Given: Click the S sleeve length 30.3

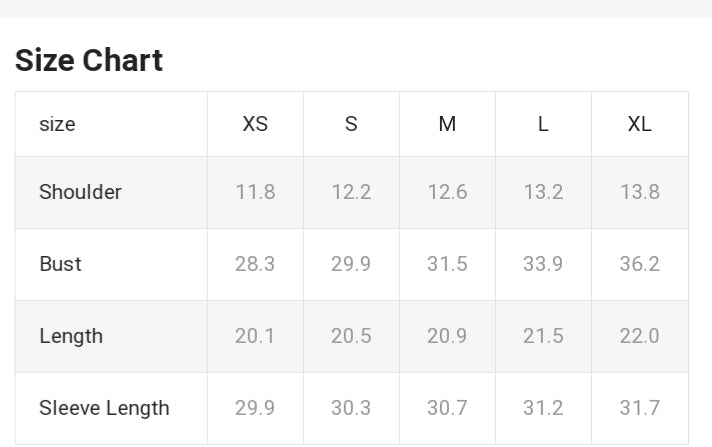Looking at the screenshot, I should click(x=351, y=408).
